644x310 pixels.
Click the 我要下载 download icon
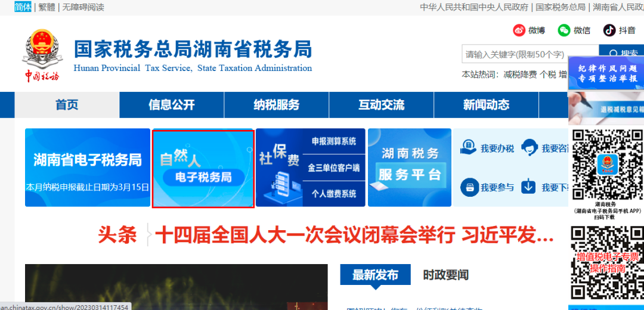pyautogui.click(x=528, y=187)
